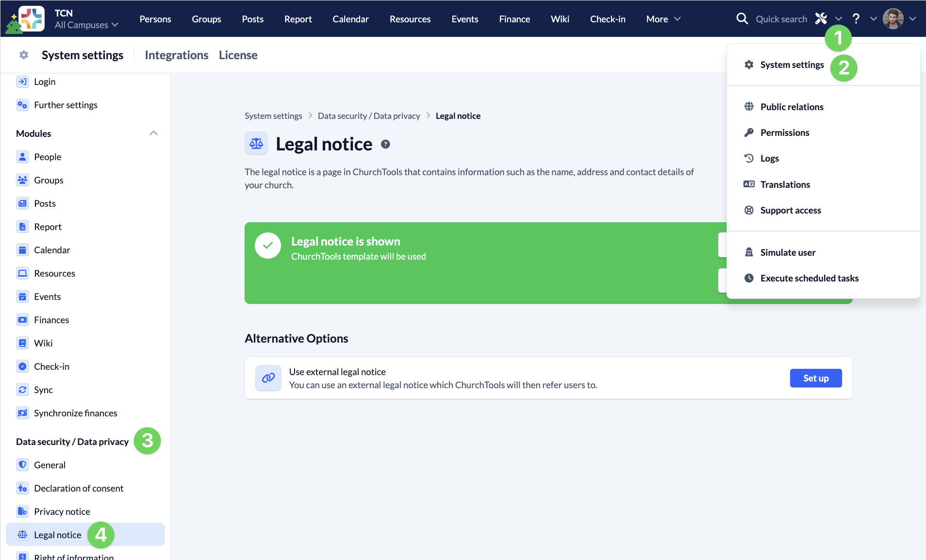The height and width of the screenshot is (560, 926).
Task: Click the Wiki book icon in sidebar
Action: pyautogui.click(x=22, y=343)
